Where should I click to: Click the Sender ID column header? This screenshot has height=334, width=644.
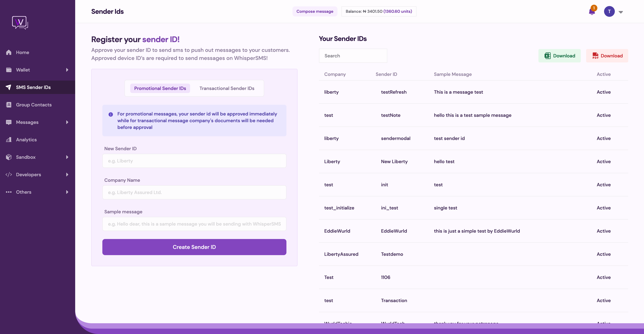386,74
